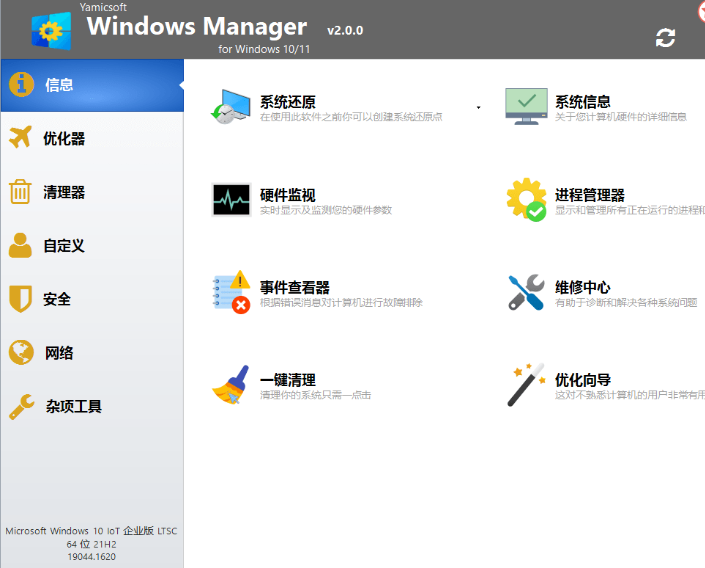Image resolution: width=705 pixels, height=568 pixels.
Task: Expand the small dropdown arrow beside 系统还原
Action: [x=478, y=107]
